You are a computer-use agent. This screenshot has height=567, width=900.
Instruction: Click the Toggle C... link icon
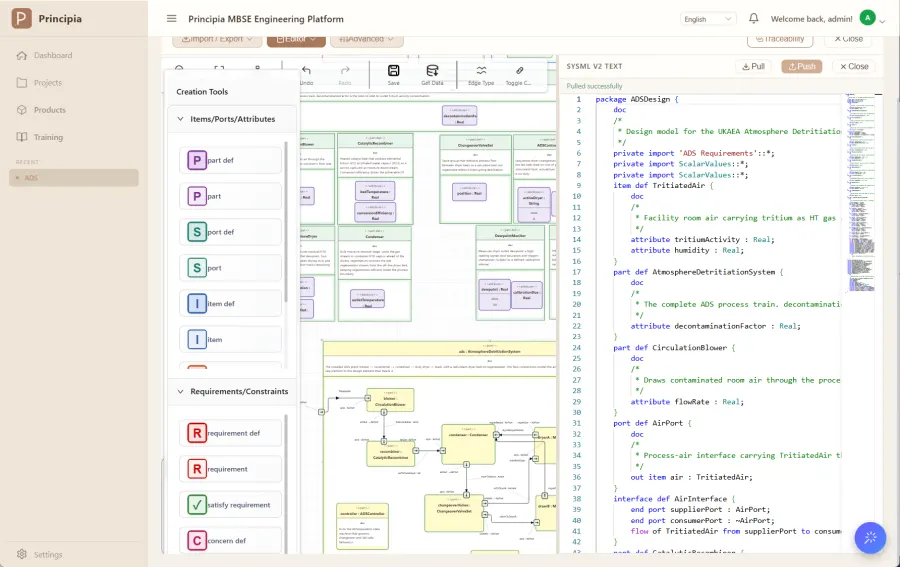click(x=519, y=71)
